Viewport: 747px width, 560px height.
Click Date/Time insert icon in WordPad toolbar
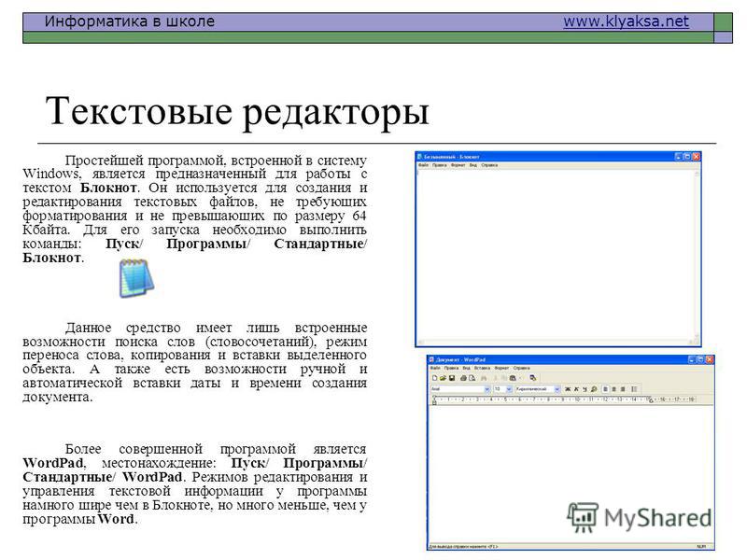pos(532,378)
